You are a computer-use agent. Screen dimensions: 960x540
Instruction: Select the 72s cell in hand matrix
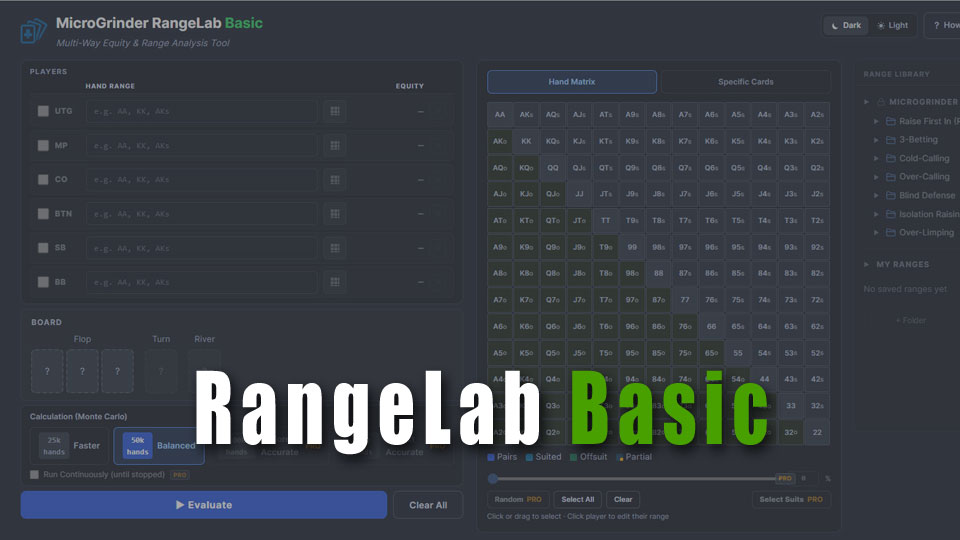coord(817,300)
